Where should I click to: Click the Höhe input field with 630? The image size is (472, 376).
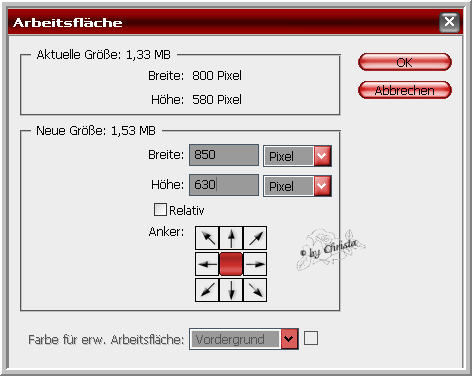point(224,185)
